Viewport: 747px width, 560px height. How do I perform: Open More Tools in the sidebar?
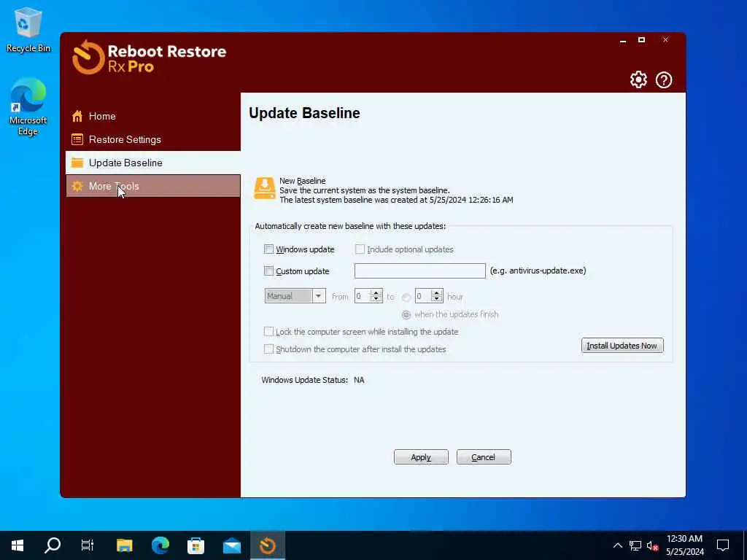153,186
